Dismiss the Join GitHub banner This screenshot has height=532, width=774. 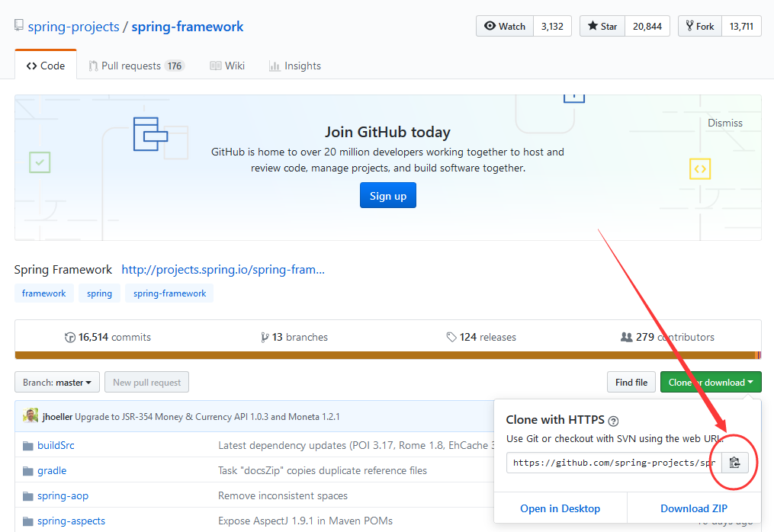(725, 123)
